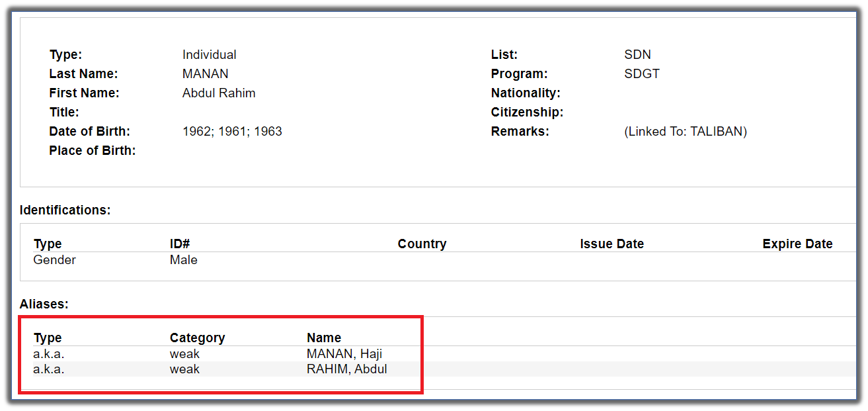Click the Linked To: TALIBAN remark
The height and width of the screenshot is (411, 868).
685,132
